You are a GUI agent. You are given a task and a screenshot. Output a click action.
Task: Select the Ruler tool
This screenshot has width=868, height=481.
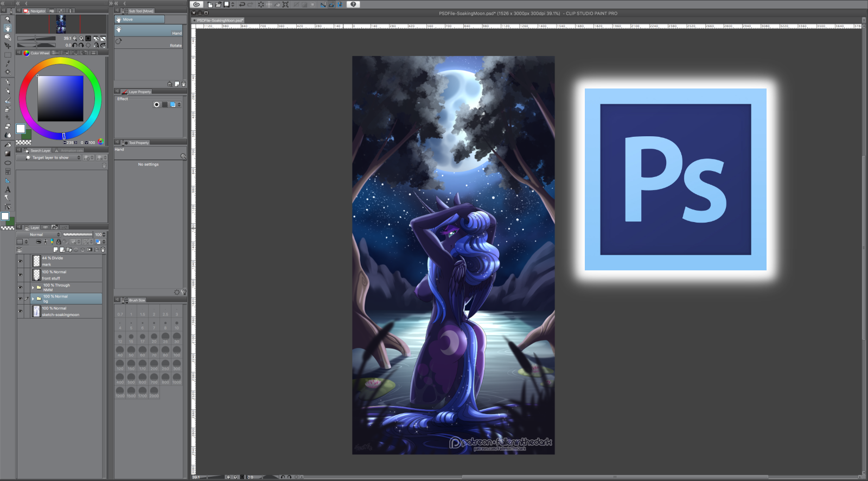point(8,180)
